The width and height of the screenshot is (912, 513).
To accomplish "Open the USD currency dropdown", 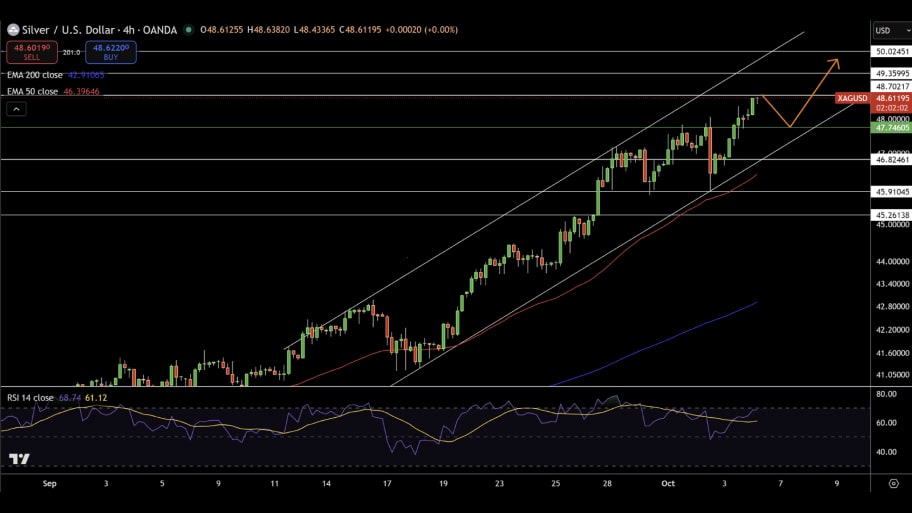I will pyautogui.click(x=891, y=30).
